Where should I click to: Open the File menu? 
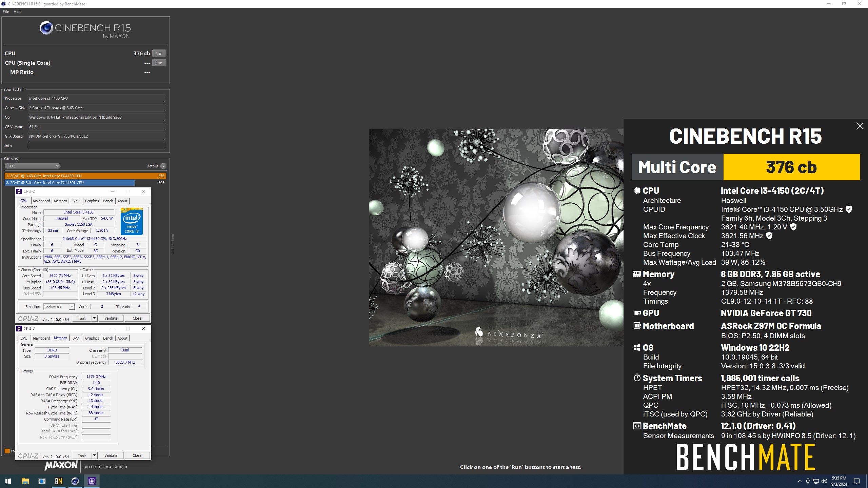[6, 12]
